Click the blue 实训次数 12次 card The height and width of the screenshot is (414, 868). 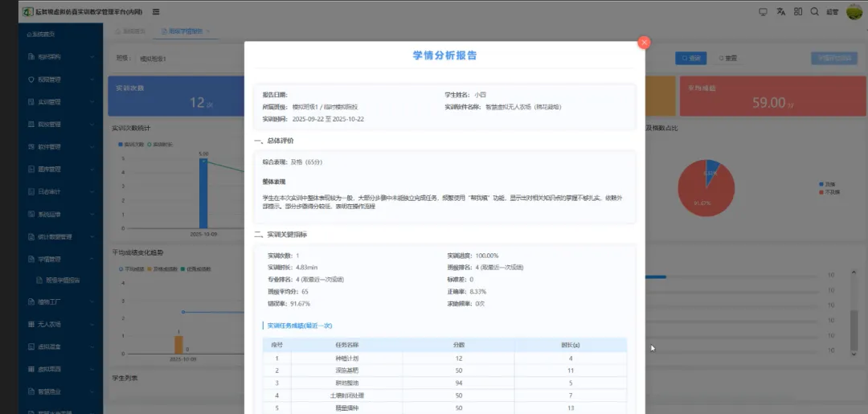pos(176,96)
